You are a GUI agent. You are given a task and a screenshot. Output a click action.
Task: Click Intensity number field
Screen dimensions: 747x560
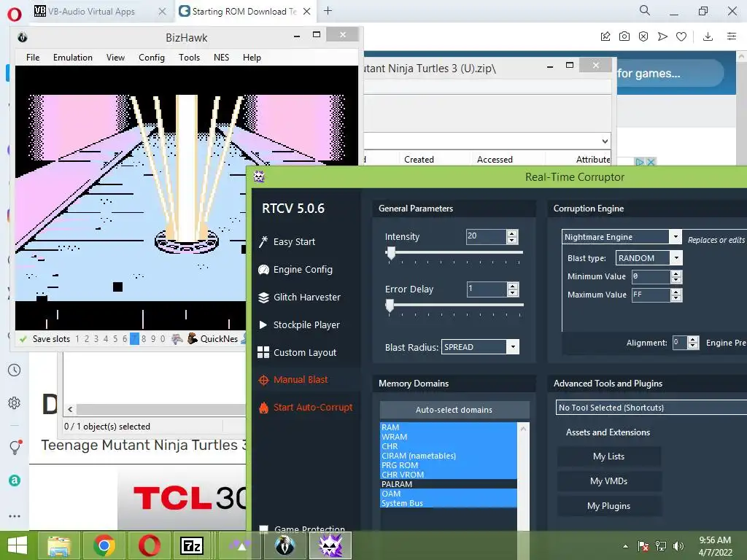click(x=487, y=236)
